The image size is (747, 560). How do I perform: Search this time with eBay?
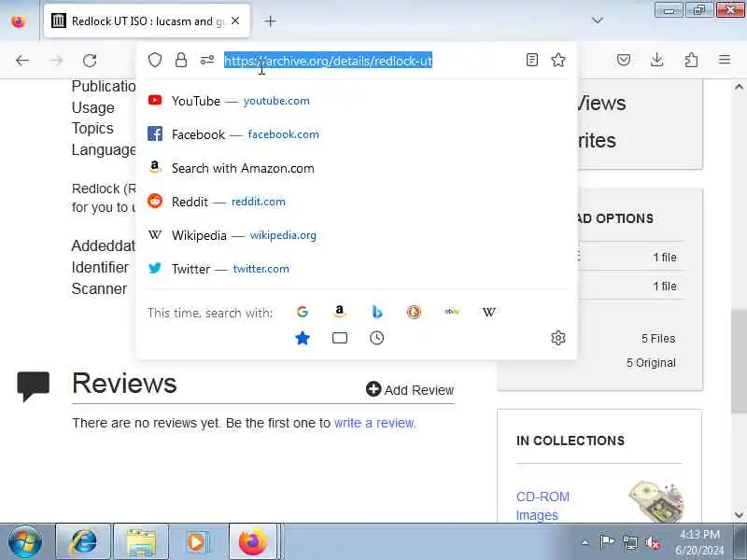tap(452, 312)
